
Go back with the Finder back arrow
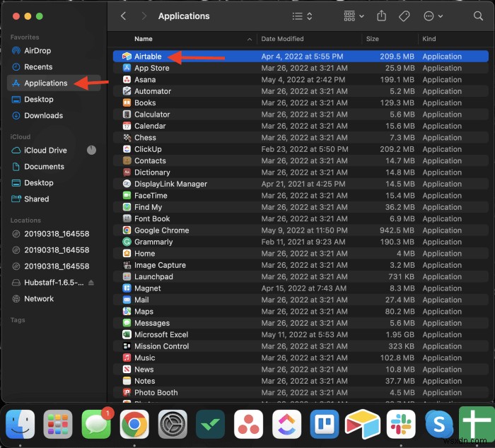click(x=124, y=16)
